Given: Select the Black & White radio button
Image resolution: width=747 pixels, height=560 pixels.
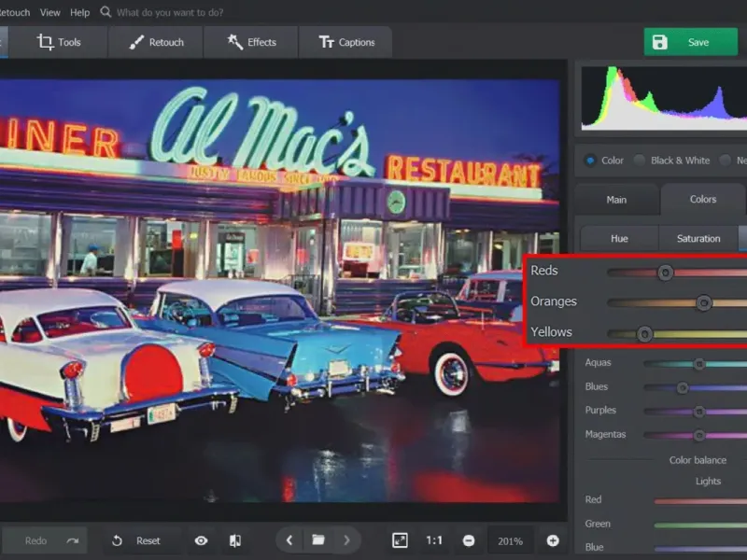Looking at the screenshot, I should [640, 161].
